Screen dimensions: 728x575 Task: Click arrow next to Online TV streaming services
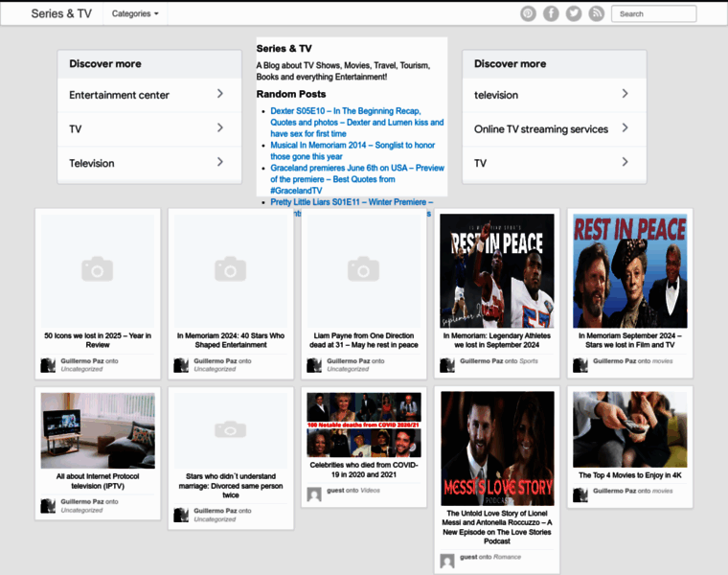(x=625, y=127)
